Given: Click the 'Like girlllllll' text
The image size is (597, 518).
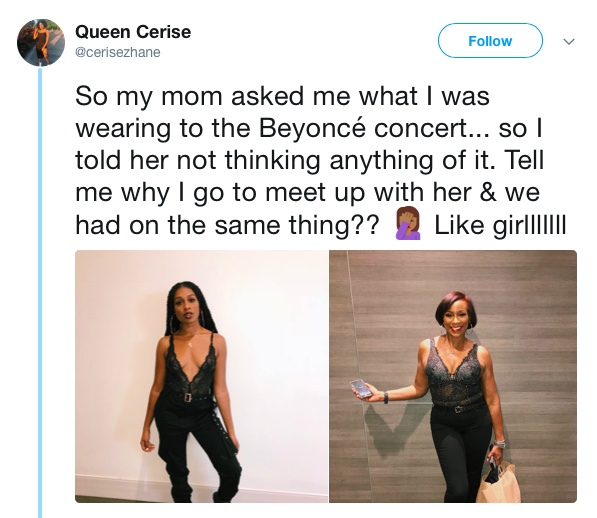Looking at the screenshot, I should tap(500, 225).
